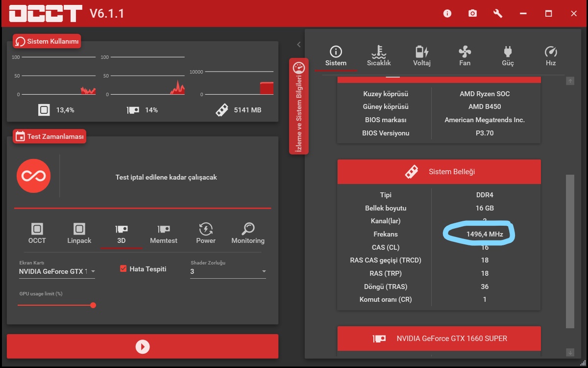Click the İzleme ve Sistem Bilgileri tab
588x368 pixels.
coord(299,106)
